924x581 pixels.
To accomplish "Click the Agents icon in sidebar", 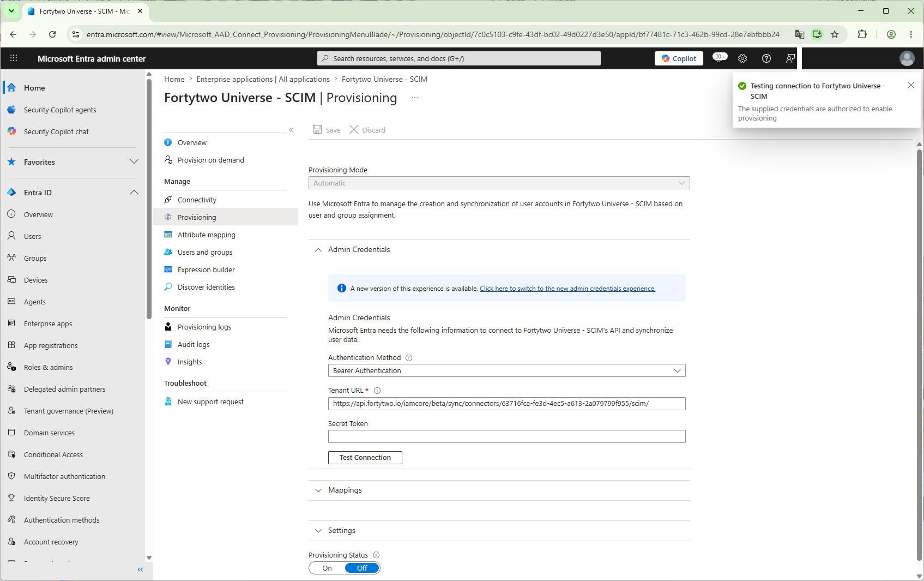I will click(x=11, y=301).
